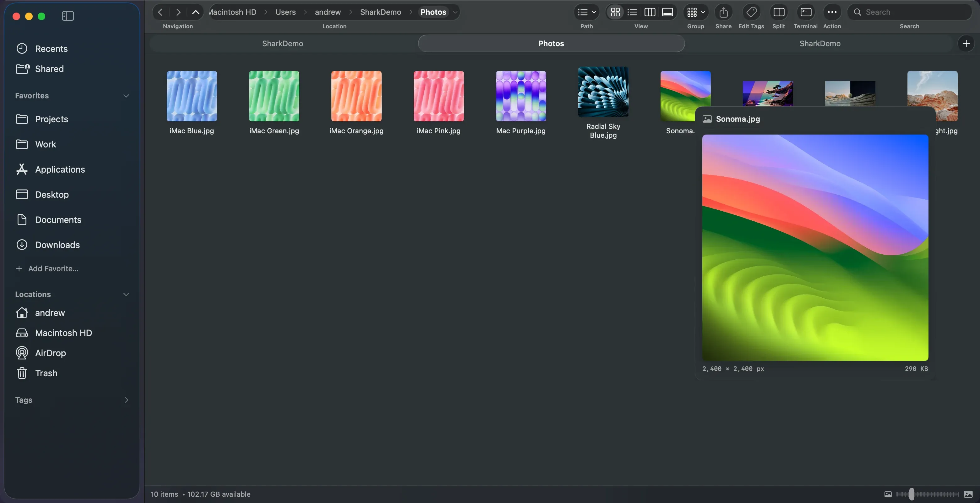This screenshot has height=503, width=980.
Task: Click '290 KB' file size text
Action: pos(917,368)
